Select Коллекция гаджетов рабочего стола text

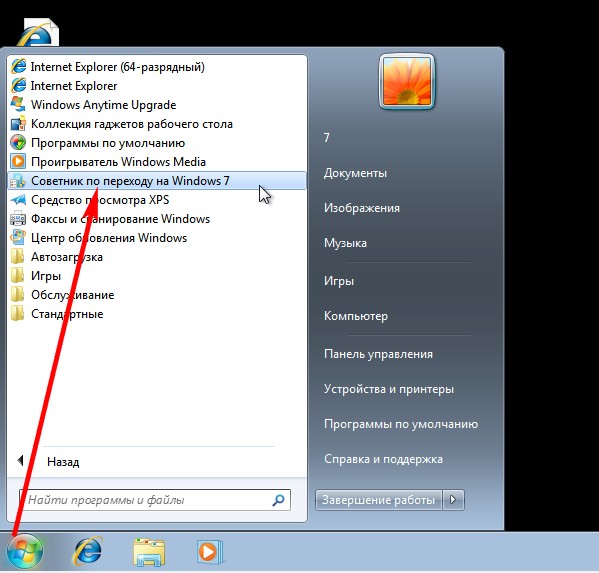pos(132,124)
